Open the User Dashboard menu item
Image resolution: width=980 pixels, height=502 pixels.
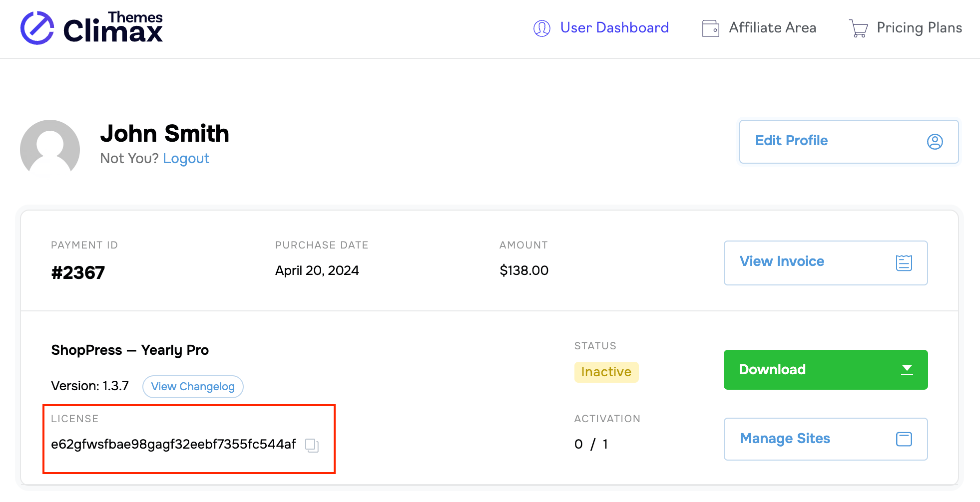[614, 28]
